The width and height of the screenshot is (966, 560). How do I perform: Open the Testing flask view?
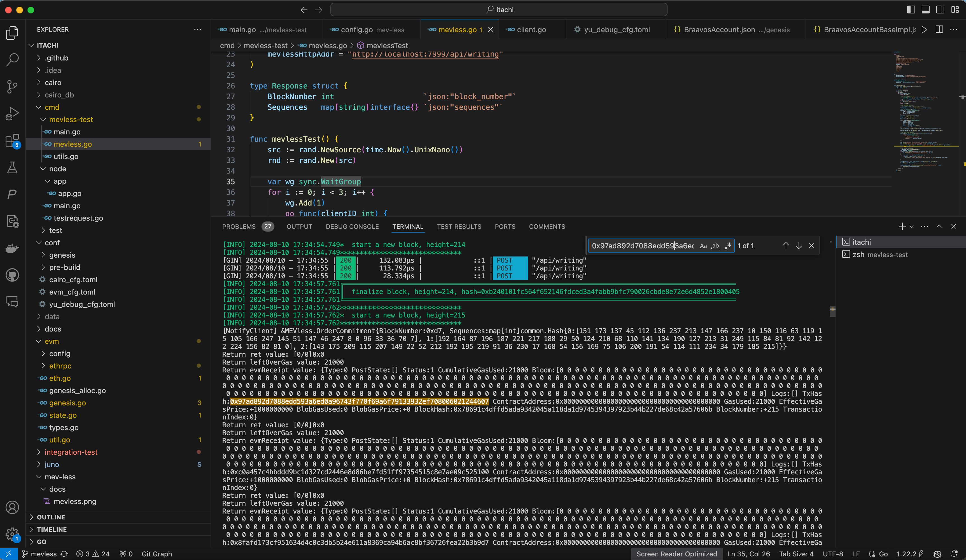pyautogui.click(x=12, y=167)
